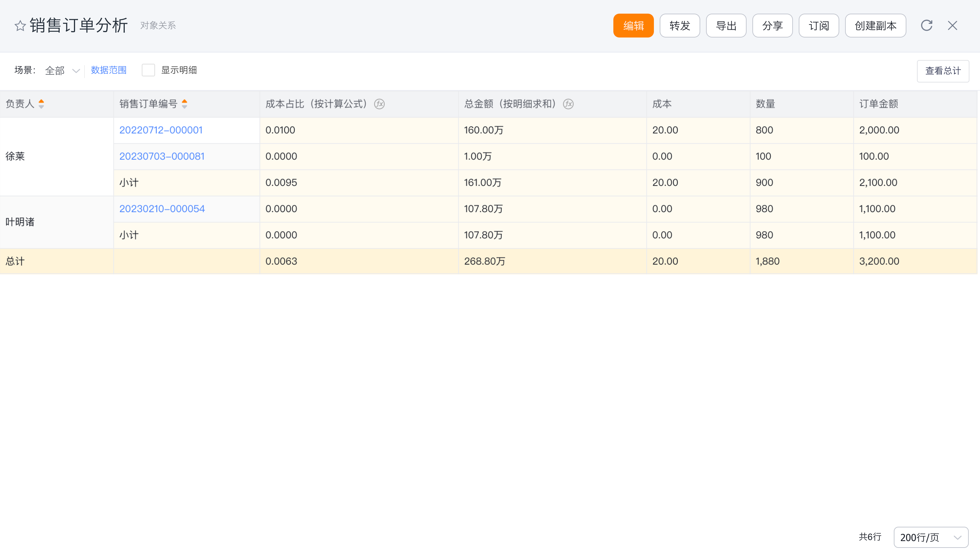Viewport: 980px width, 553px height.
Task: Enable the 显示明细 checkbox
Action: [148, 70]
